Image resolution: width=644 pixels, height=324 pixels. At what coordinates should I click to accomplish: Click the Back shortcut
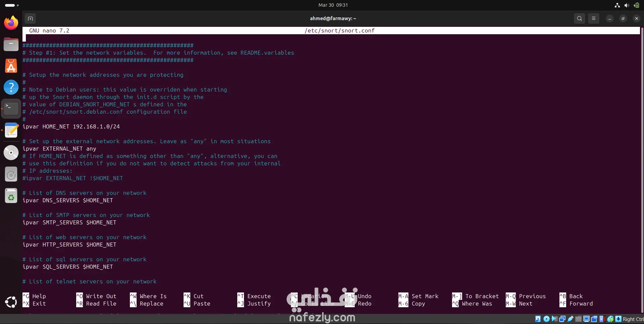(571, 296)
